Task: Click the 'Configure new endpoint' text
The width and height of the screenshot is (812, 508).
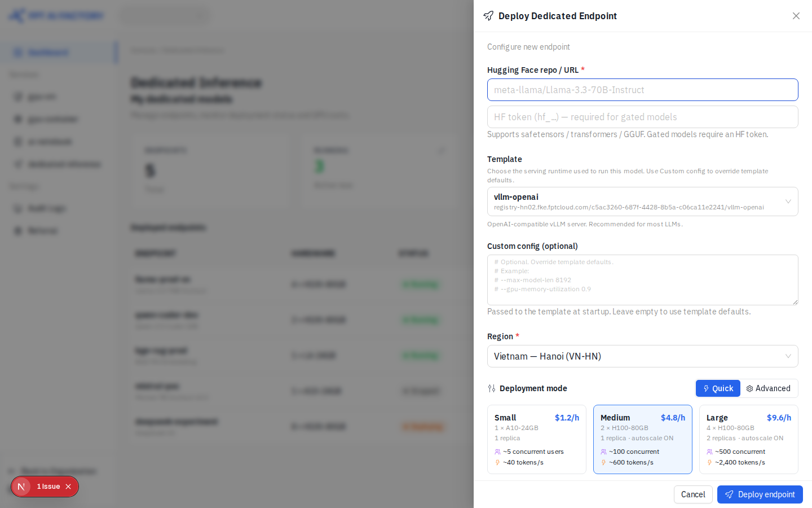Action: pos(528,47)
